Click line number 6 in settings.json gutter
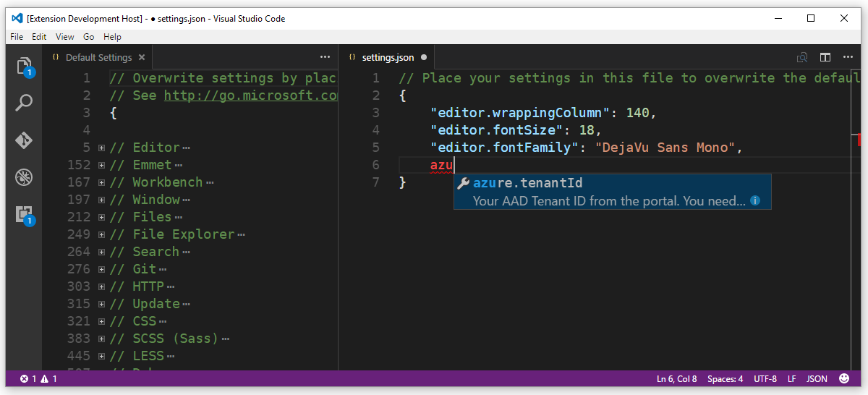868x395 pixels. [x=375, y=165]
